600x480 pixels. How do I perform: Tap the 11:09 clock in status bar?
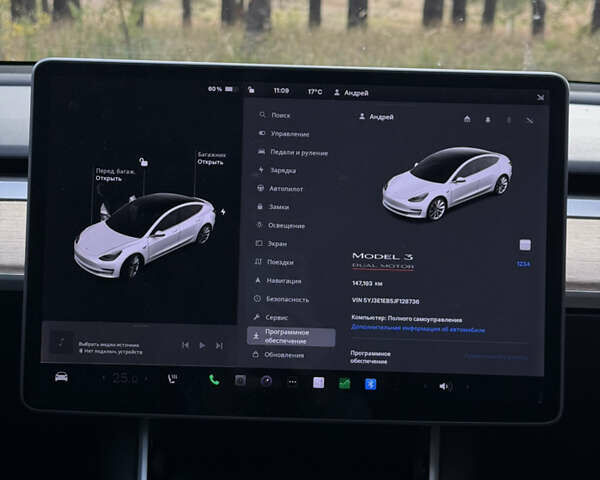[x=281, y=91]
